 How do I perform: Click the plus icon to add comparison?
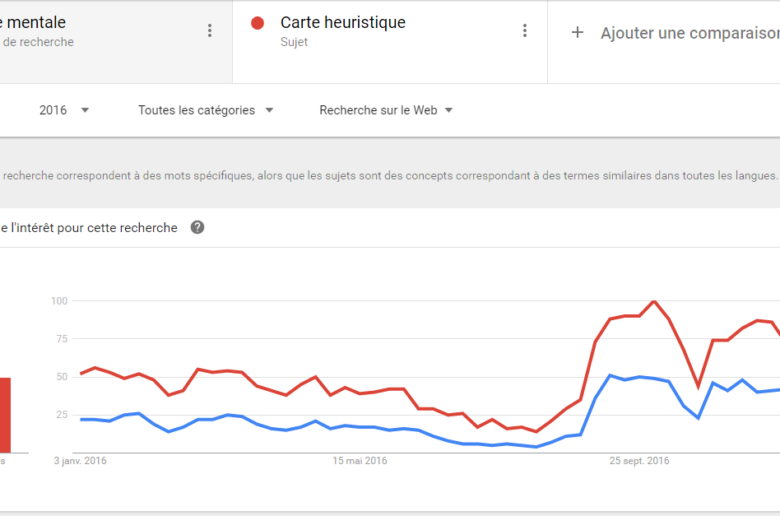pos(577,33)
